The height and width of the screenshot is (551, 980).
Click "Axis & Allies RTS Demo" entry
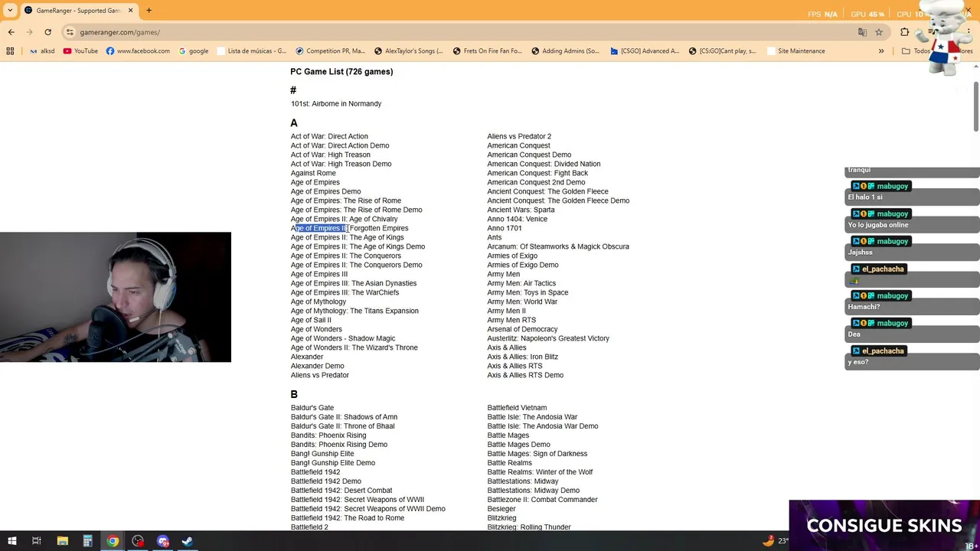tap(525, 375)
